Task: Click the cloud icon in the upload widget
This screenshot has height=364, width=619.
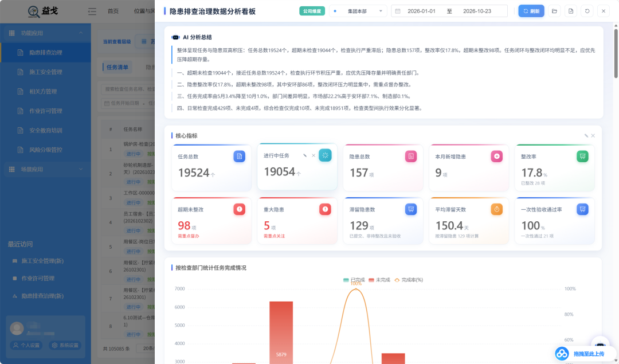Action: [x=562, y=354]
